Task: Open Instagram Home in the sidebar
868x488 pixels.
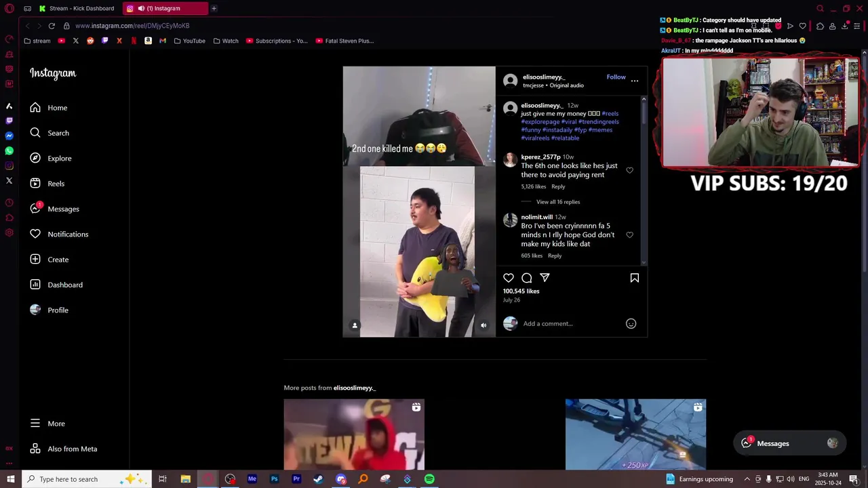Action: point(49,108)
